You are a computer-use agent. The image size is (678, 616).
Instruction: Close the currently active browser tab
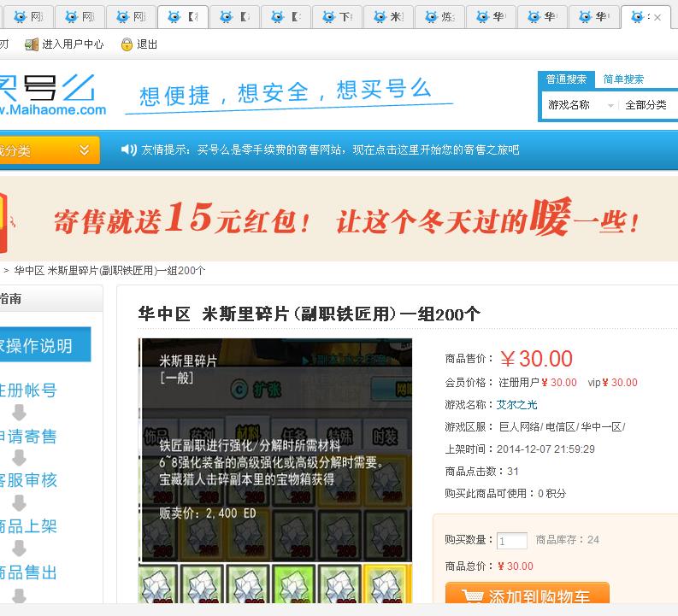[x=657, y=18]
